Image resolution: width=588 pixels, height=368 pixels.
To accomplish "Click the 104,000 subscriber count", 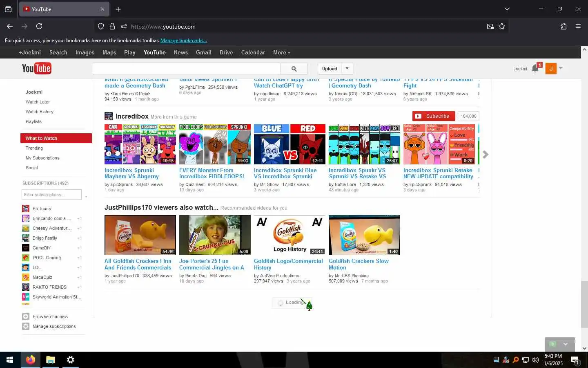I will (468, 116).
